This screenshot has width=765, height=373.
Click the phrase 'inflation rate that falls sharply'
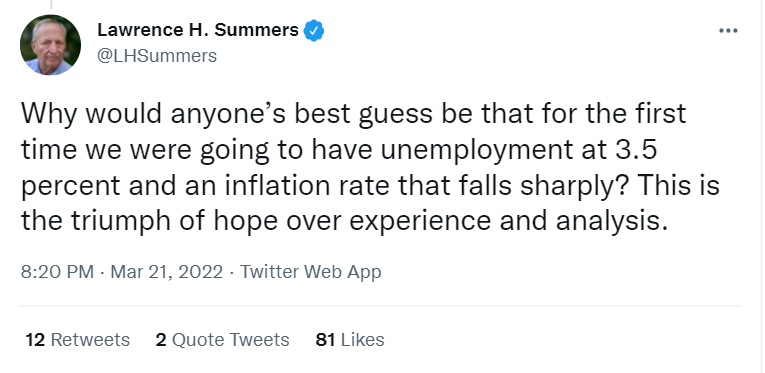[415, 186]
